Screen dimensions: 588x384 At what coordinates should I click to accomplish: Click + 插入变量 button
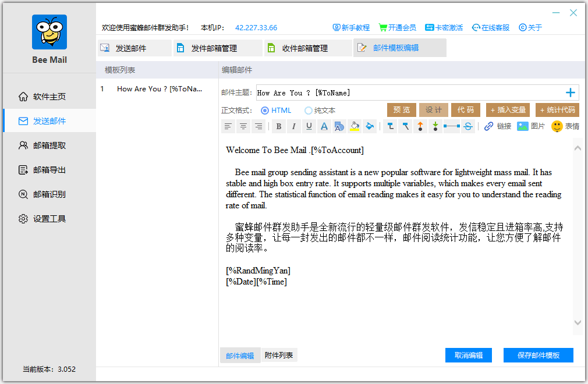click(x=508, y=110)
